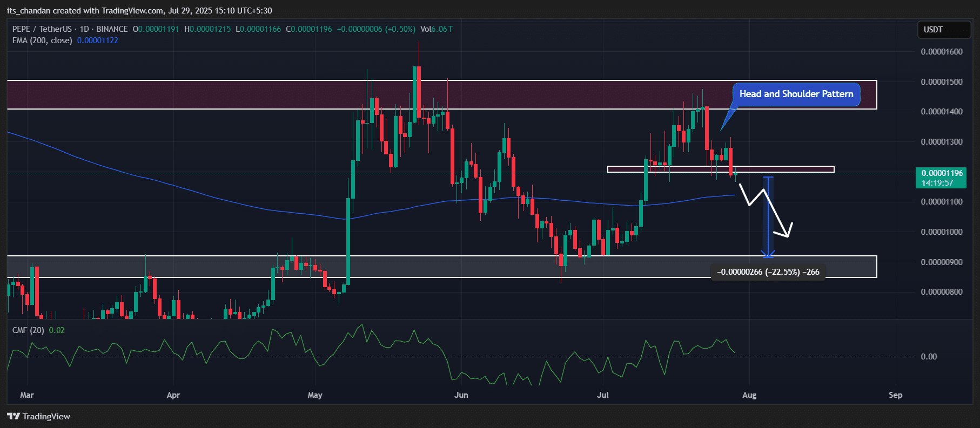
Task: Click the TradingView logo icon
Action: point(14,416)
